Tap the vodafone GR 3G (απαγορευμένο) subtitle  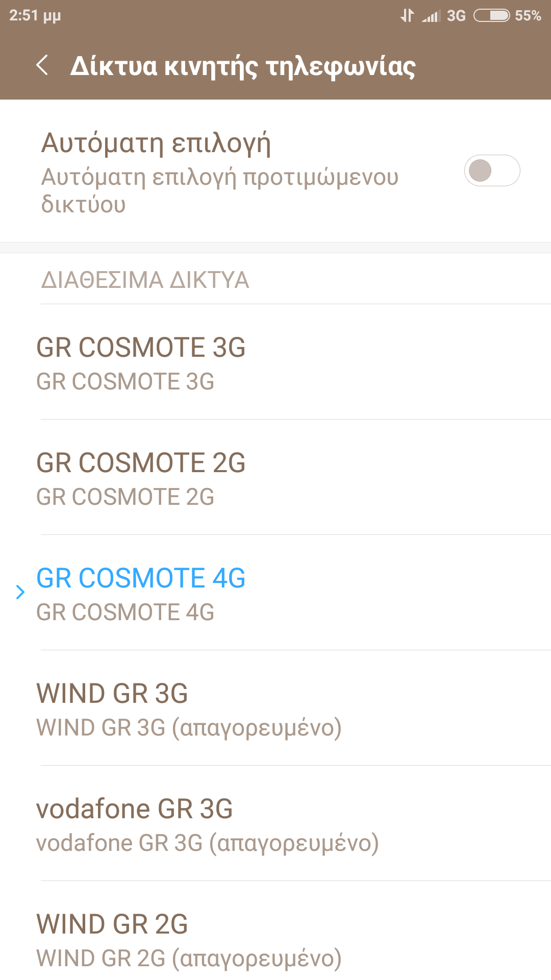(207, 843)
